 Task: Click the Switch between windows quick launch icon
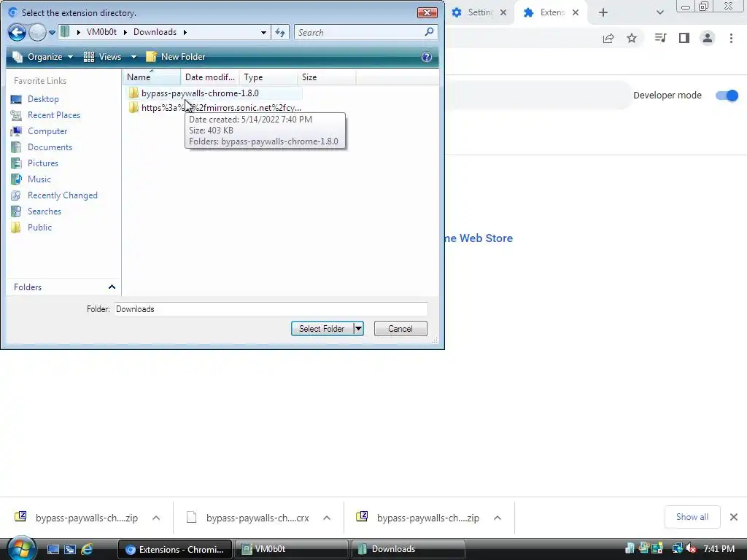[x=70, y=549]
